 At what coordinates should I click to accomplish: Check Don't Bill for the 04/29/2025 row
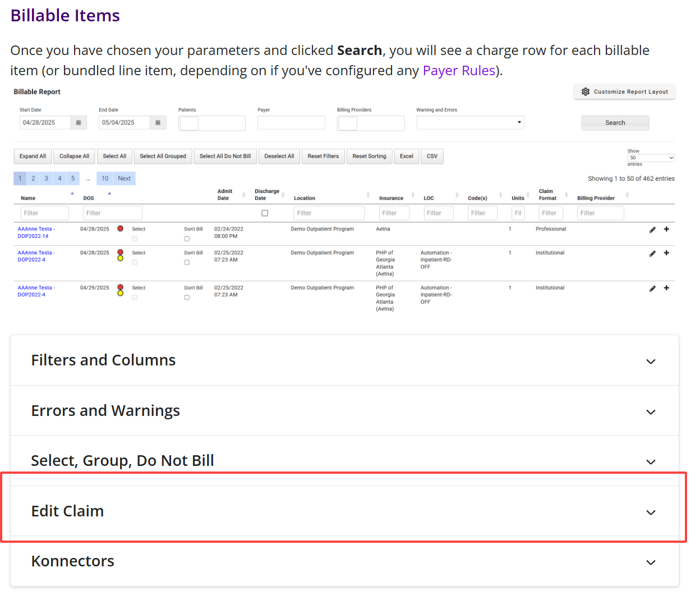187,297
